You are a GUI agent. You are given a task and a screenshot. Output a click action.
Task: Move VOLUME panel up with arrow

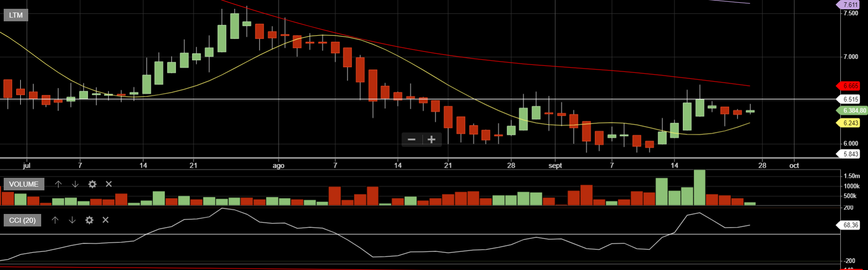tap(58, 184)
